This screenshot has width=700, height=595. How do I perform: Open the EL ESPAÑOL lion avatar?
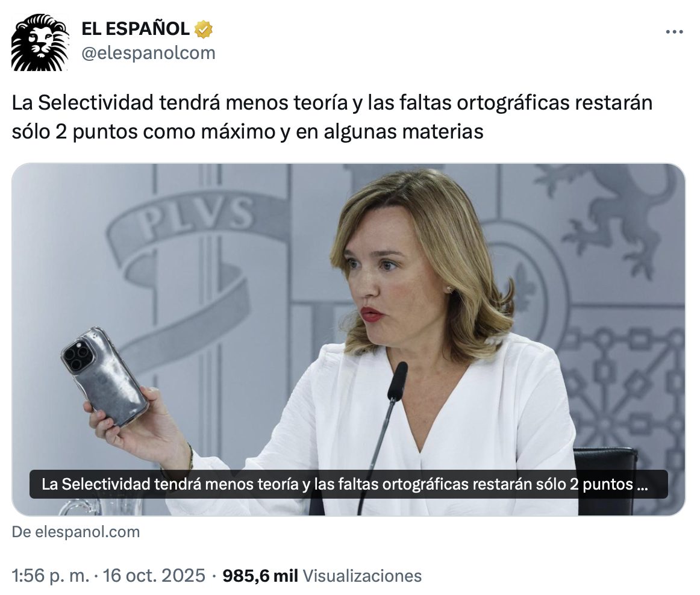coord(40,42)
